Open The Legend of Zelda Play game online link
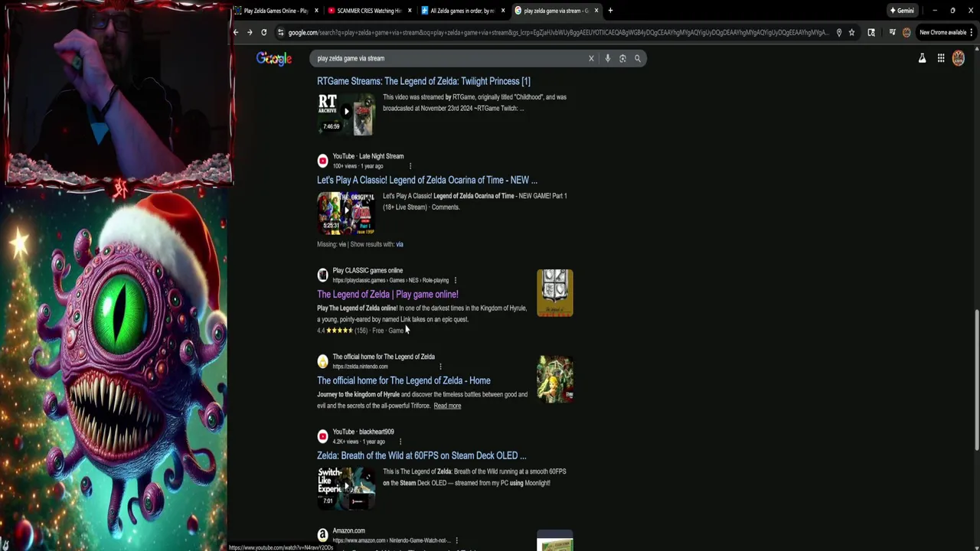Viewport: 980px width, 551px height. [x=387, y=294]
